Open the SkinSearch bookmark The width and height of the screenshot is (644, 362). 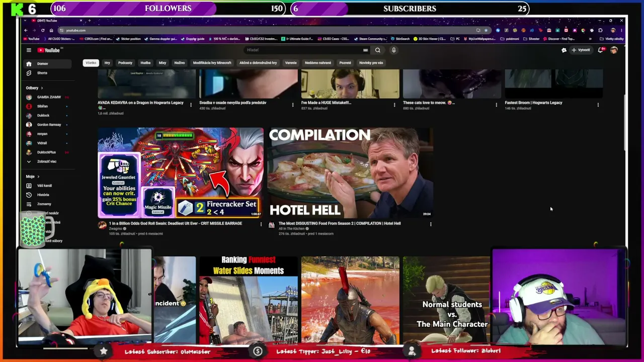point(400,39)
